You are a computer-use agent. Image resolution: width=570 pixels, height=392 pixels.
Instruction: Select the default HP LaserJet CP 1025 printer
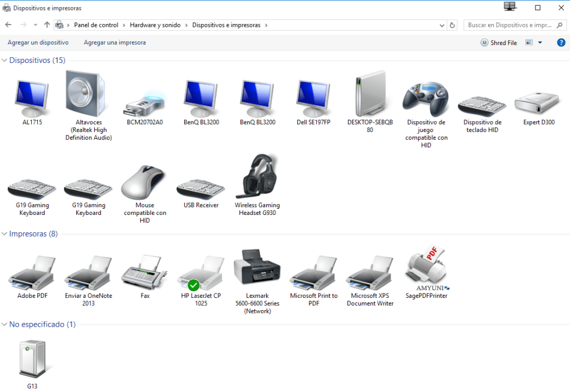pyautogui.click(x=201, y=281)
